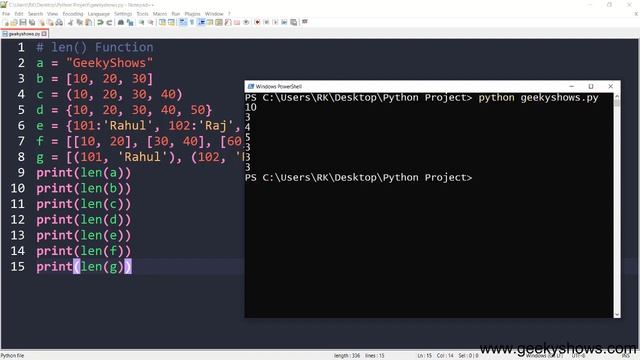The image size is (640, 360).
Task: Click 'print(len(g))' on line 15
Action: (x=84, y=267)
